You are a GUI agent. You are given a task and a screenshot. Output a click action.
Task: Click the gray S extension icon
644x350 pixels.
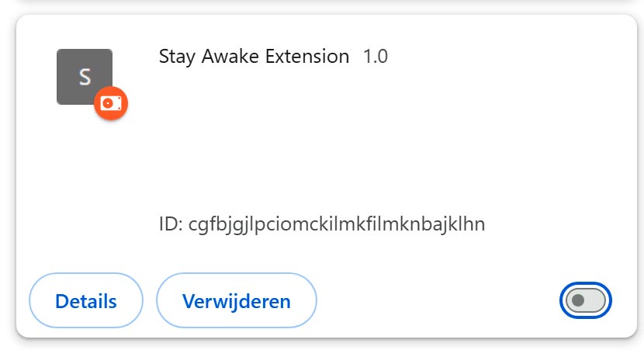81,74
